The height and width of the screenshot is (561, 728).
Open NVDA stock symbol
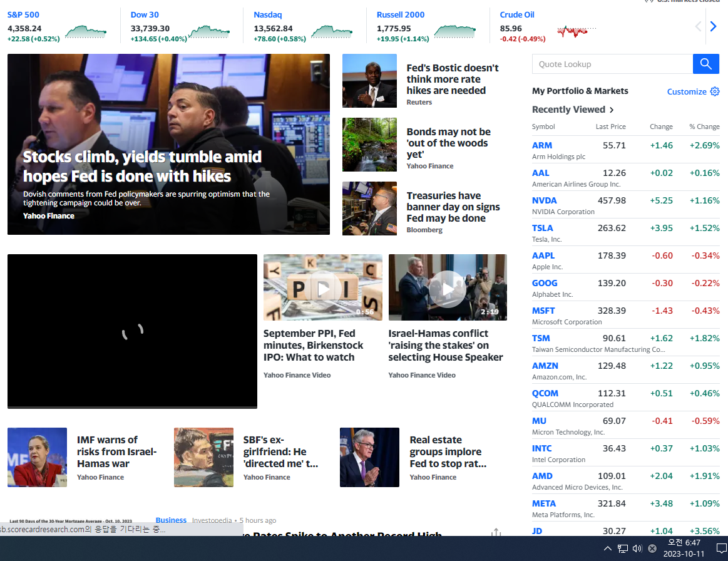coord(544,200)
